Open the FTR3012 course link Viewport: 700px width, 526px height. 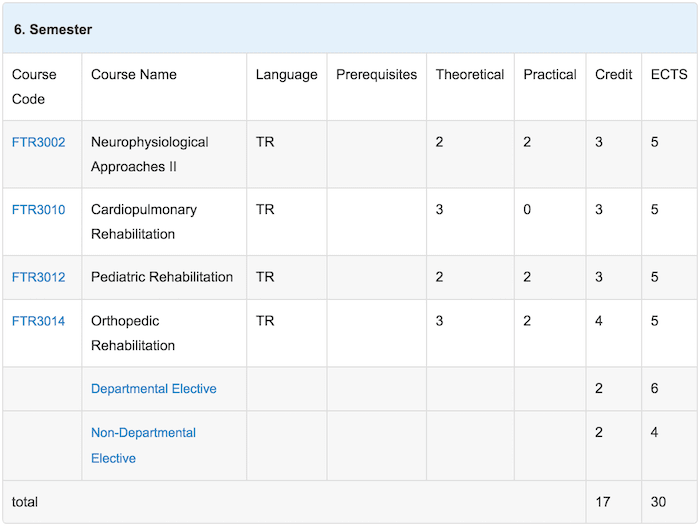pyautogui.click(x=38, y=277)
